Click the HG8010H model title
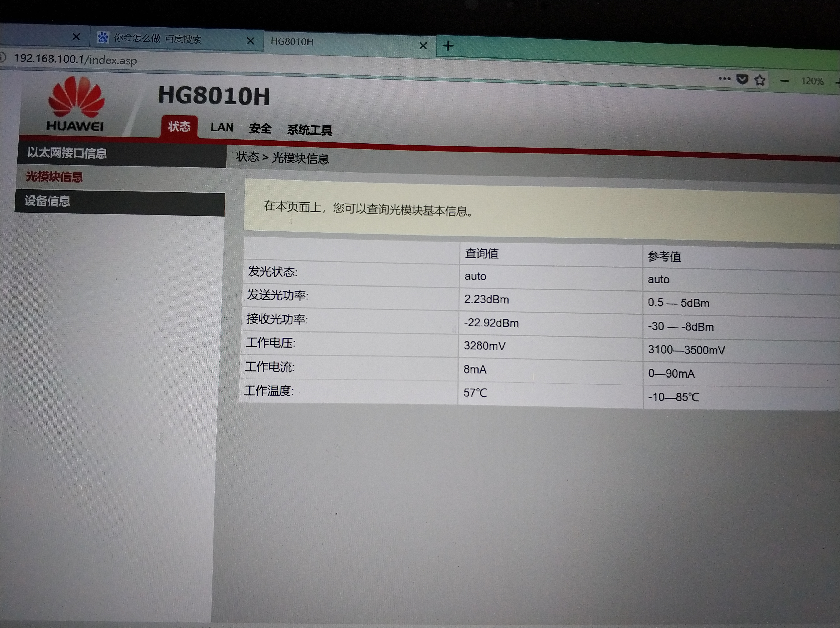Image resolution: width=840 pixels, height=628 pixels. coord(214,96)
